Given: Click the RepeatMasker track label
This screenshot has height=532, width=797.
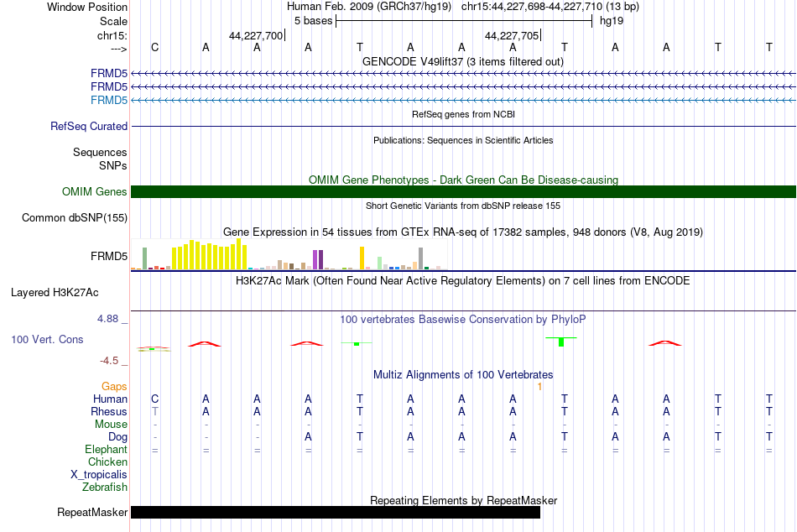Looking at the screenshot, I should (92, 512).
